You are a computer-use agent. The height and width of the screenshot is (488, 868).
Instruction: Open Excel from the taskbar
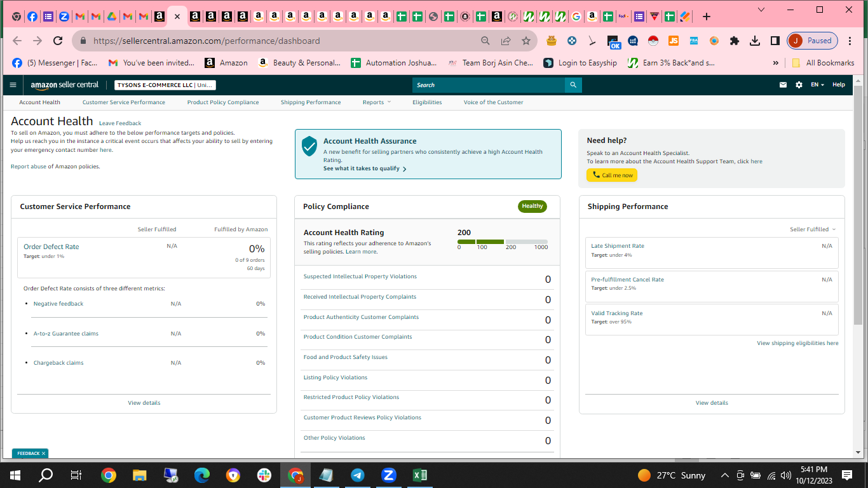420,475
